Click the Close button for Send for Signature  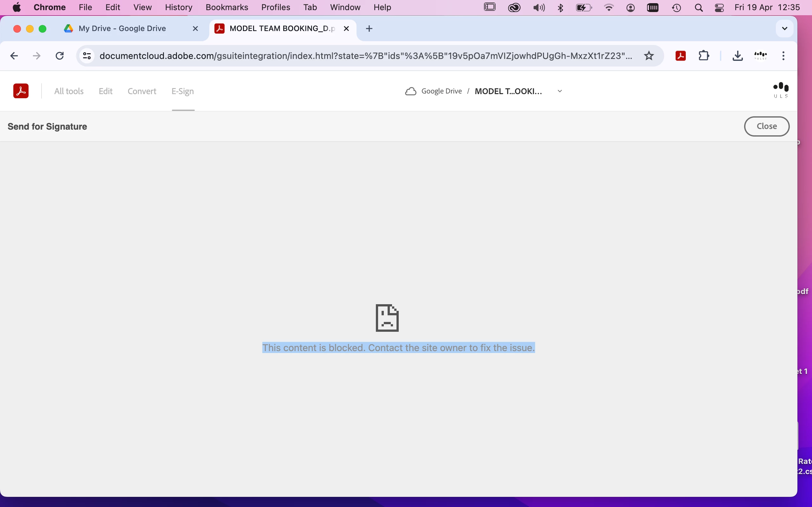coord(766,126)
